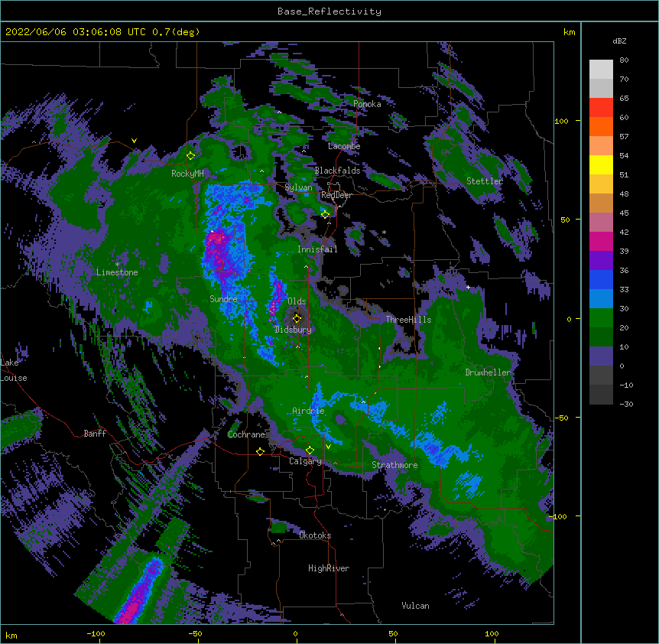The width and height of the screenshot is (659, 644).
Task: Click the Banff label
Action: pyautogui.click(x=95, y=434)
